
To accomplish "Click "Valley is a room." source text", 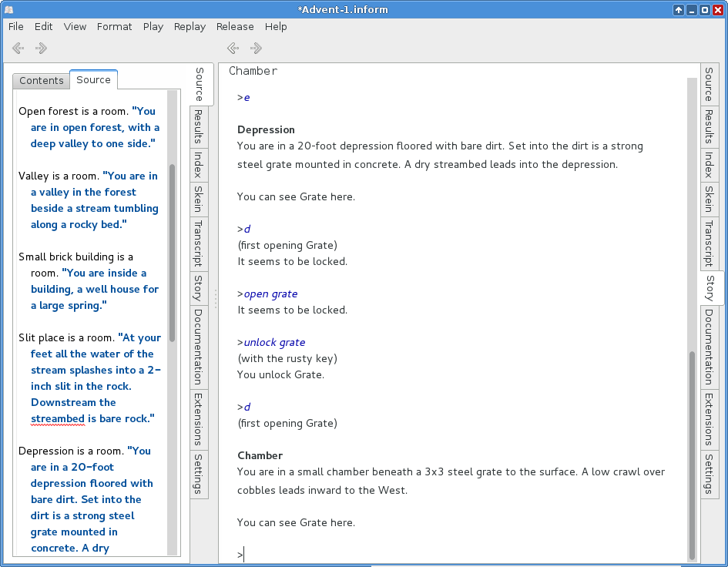I will [x=59, y=176].
